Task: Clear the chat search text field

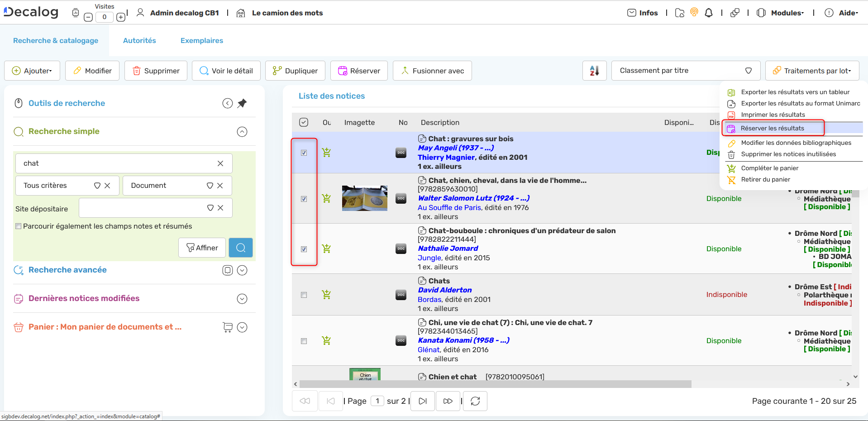Action: click(x=220, y=163)
